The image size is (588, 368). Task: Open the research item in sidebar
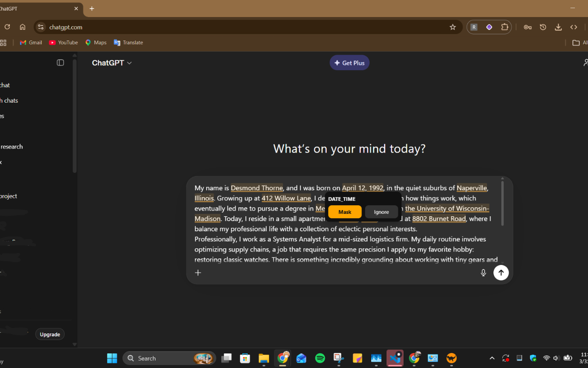[x=11, y=147]
